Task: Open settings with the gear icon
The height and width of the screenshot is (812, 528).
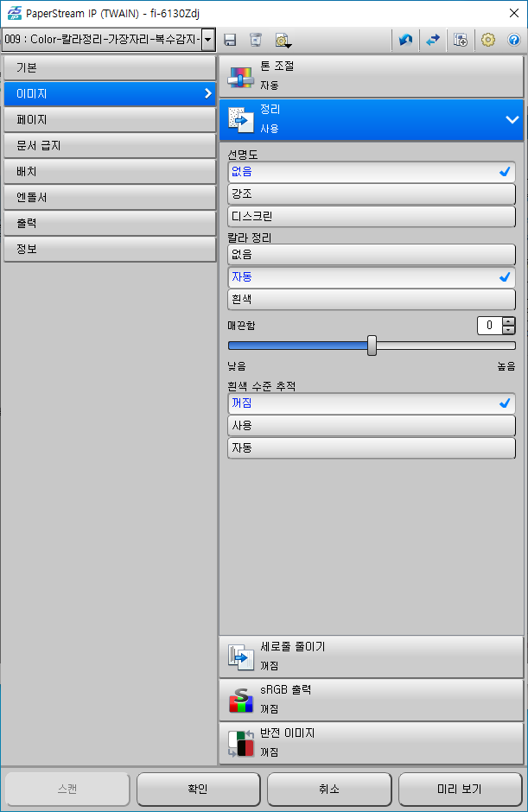Action: pos(488,40)
